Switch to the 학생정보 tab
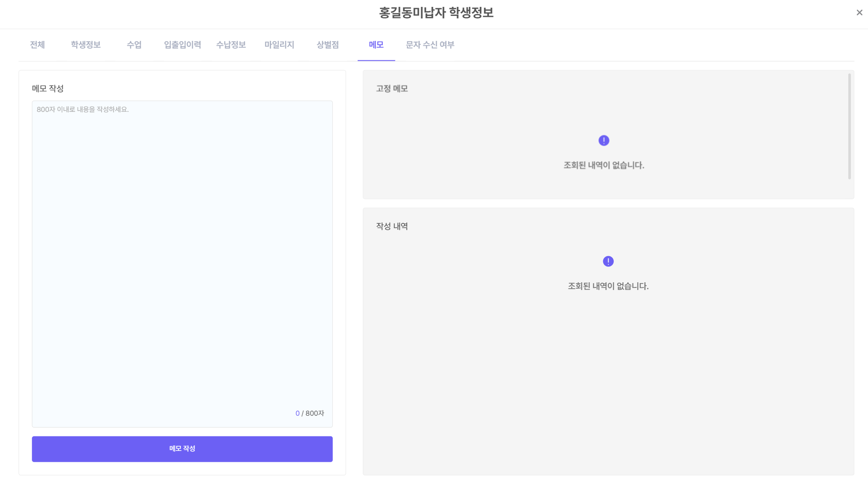 coord(86,45)
